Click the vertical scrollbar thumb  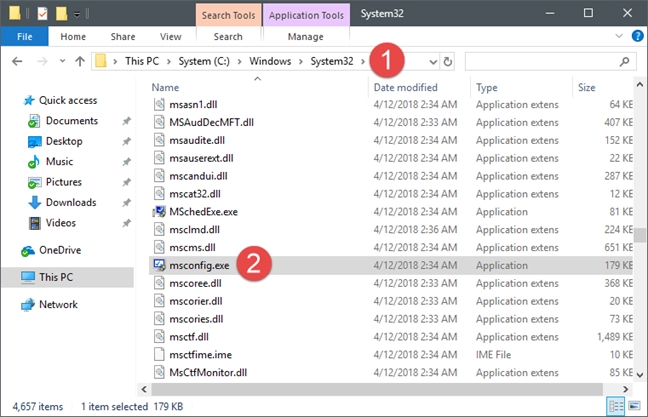[640, 235]
